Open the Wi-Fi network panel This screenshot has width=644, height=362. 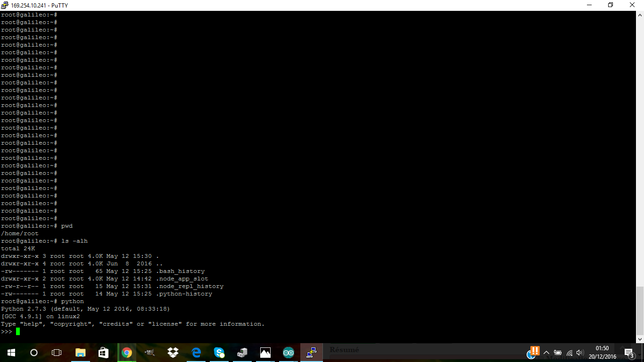(570, 353)
